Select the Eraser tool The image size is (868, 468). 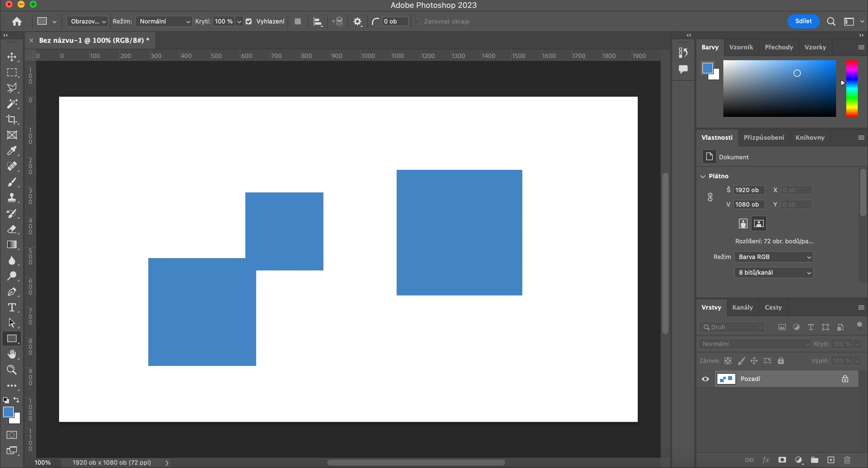click(x=12, y=229)
